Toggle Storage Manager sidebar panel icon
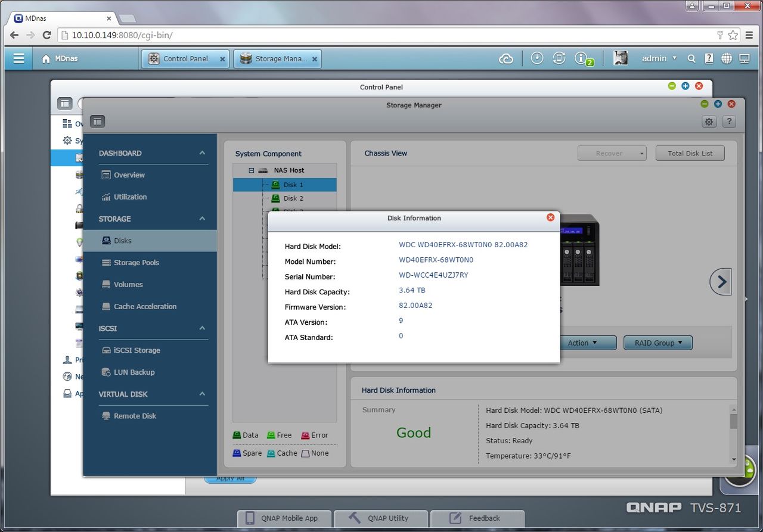 (x=98, y=122)
